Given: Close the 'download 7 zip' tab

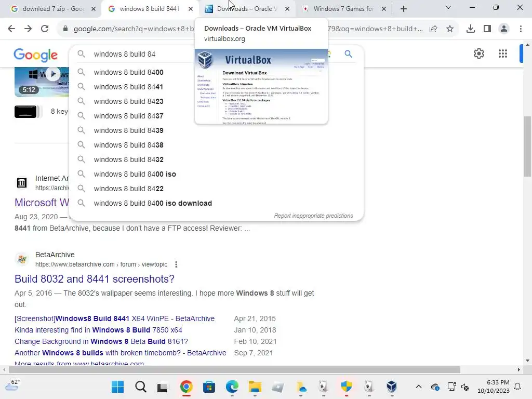Looking at the screenshot, I should click(94, 9).
